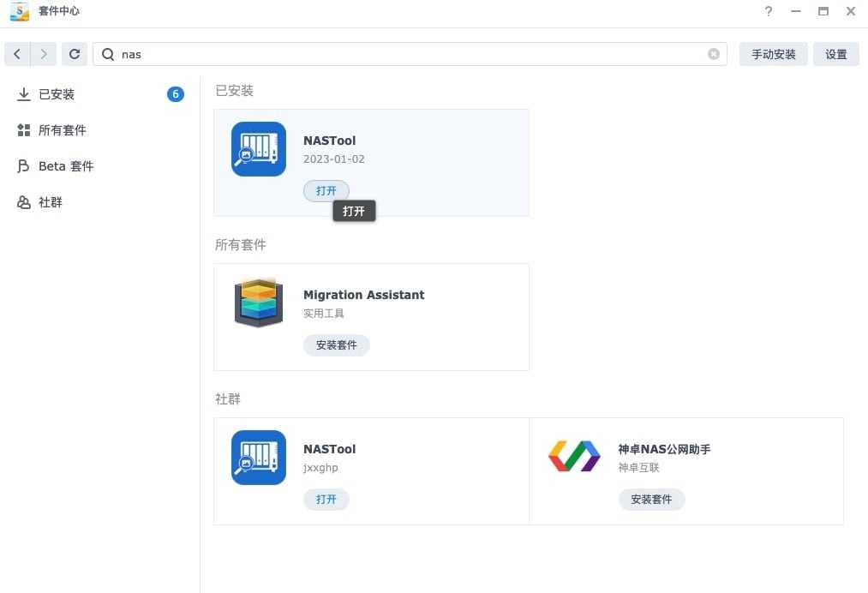Viewport: 868px width, 593px height.
Task: Click the 套件中心 window title
Action: coord(58,11)
